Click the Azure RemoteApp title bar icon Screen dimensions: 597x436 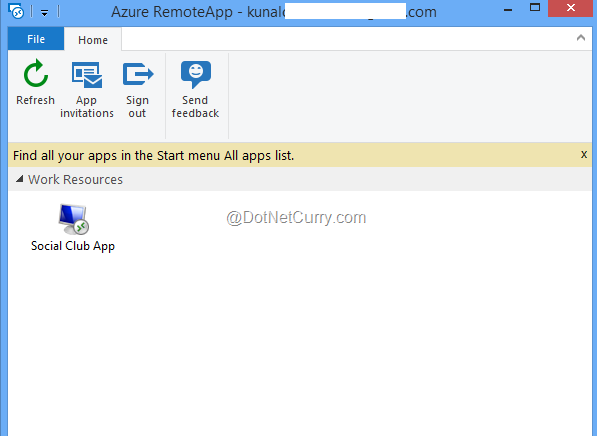16,11
